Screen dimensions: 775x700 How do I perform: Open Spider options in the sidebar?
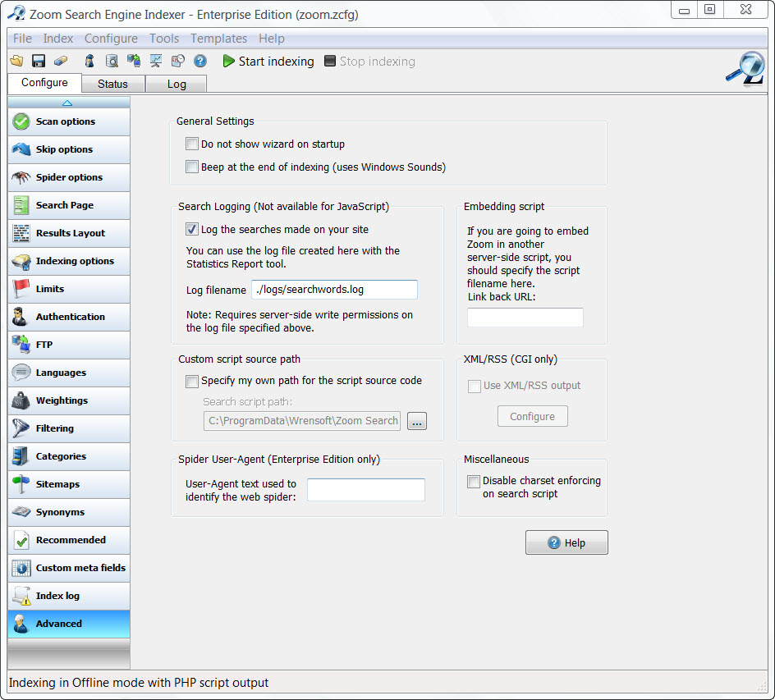tap(69, 177)
